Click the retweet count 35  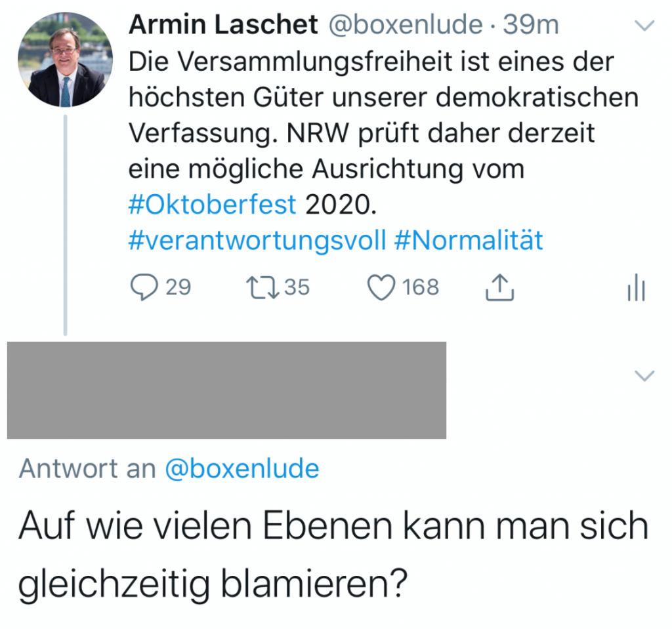297,287
